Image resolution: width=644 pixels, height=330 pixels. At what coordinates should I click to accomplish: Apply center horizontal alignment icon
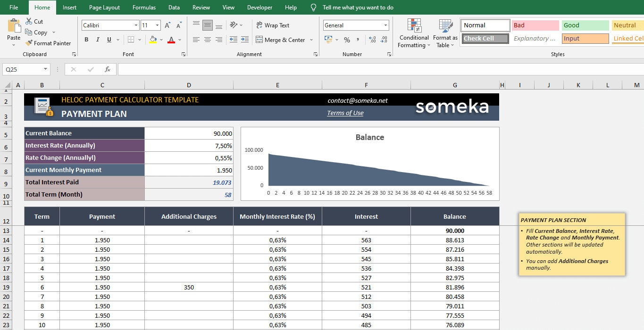[208, 40]
